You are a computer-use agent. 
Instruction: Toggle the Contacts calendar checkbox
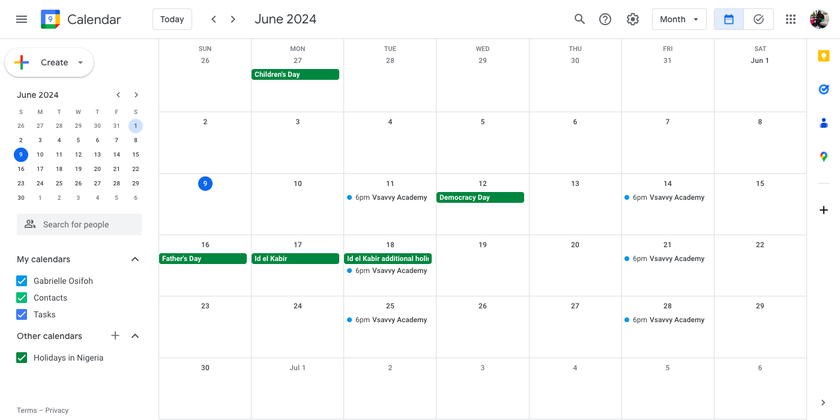pyautogui.click(x=22, y=298)
